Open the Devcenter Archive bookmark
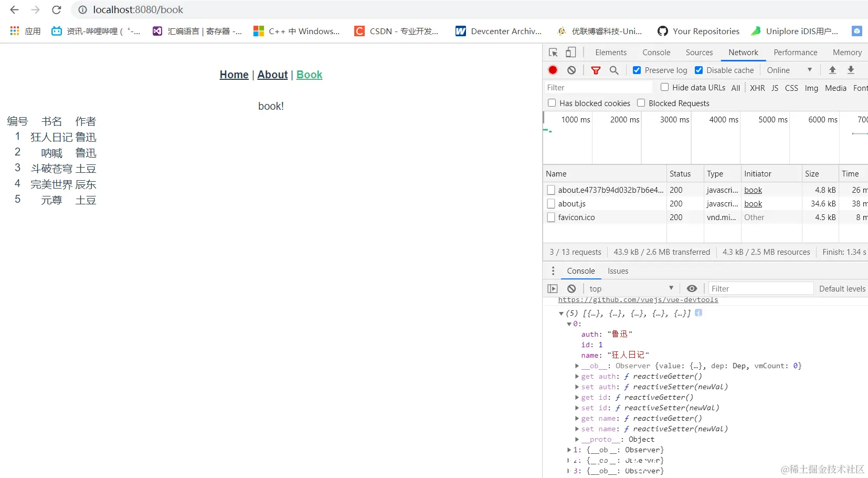Image resolution: width=868 pixels, height=478 pixels. [499, 31]
